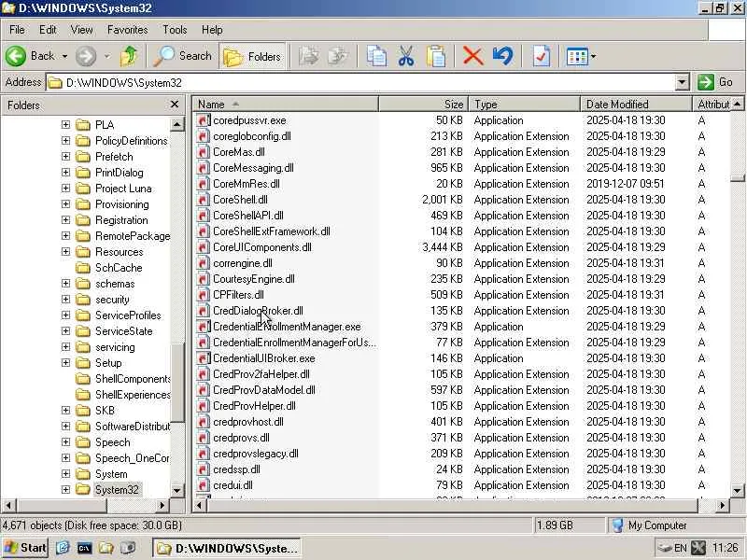Viewport: 747px width, 560px height.
Task: Select the ShellComponents folder in tree
Action: [133, 379]
